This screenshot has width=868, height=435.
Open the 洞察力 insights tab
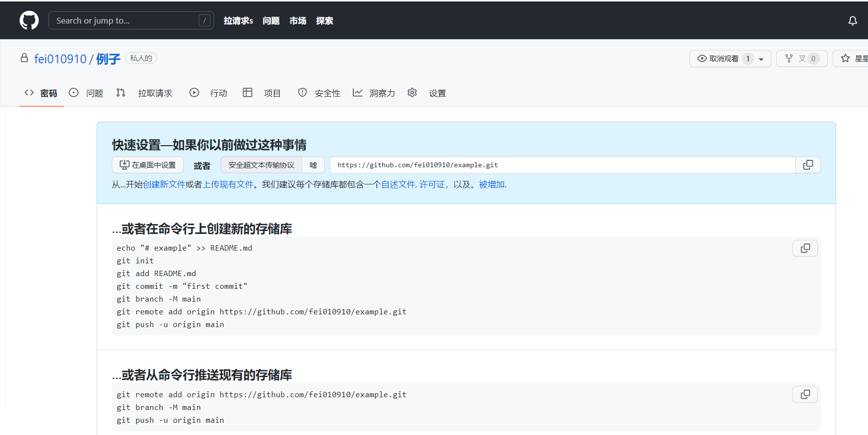[374, 93]
